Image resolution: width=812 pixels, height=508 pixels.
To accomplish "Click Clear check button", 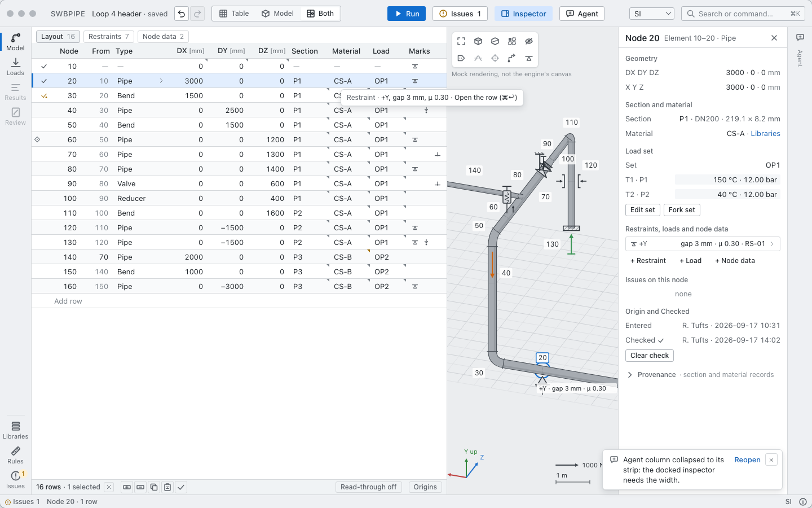I will pos(650,356).
